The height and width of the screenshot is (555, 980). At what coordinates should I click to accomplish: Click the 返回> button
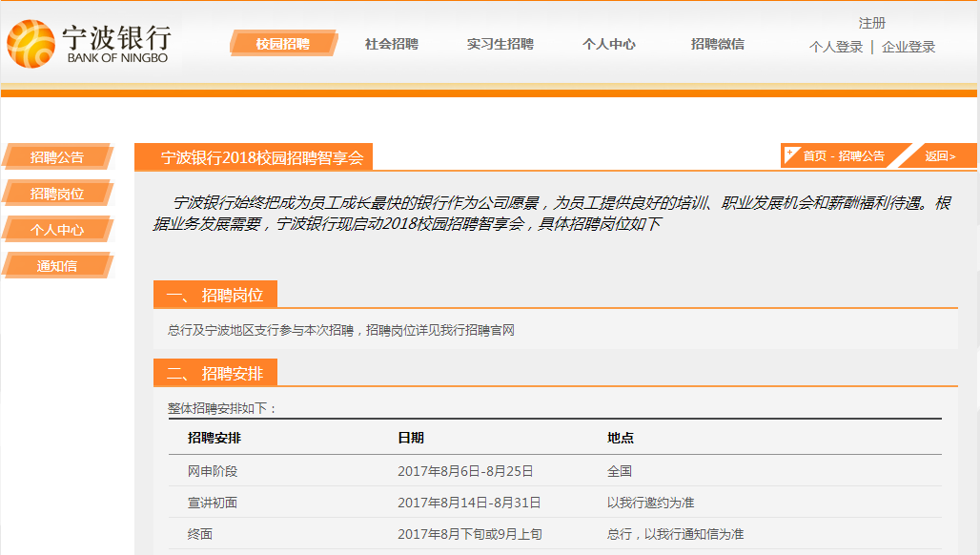(940, 155)
